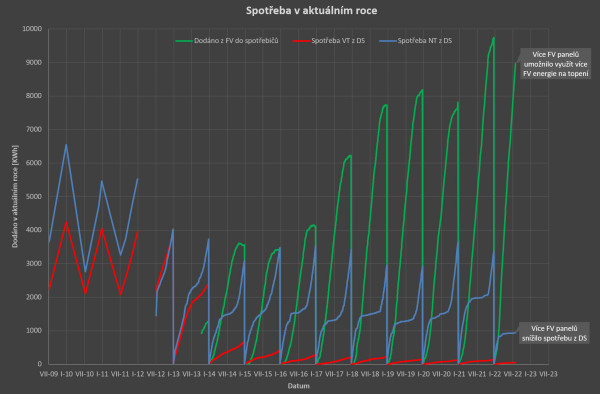Click the Spotřeba NT z DS legend label
The height and width of the screenshot is (394, 600).
coord(425,41)
